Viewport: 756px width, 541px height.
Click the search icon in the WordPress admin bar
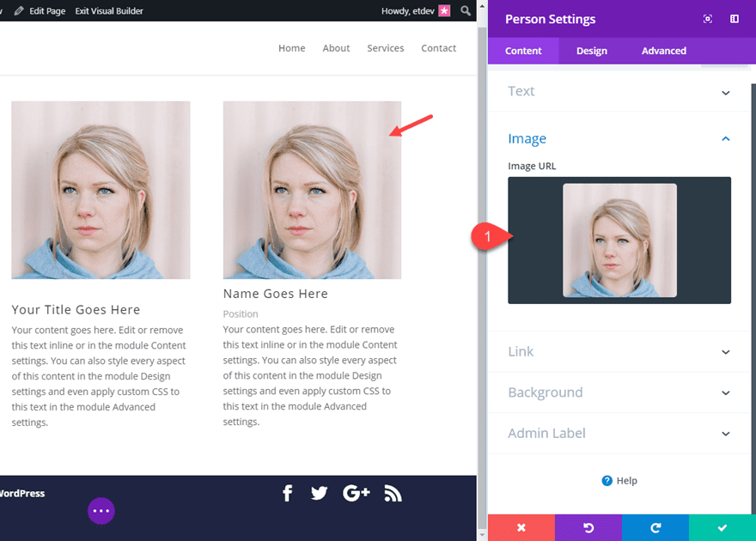click(466, 10)
